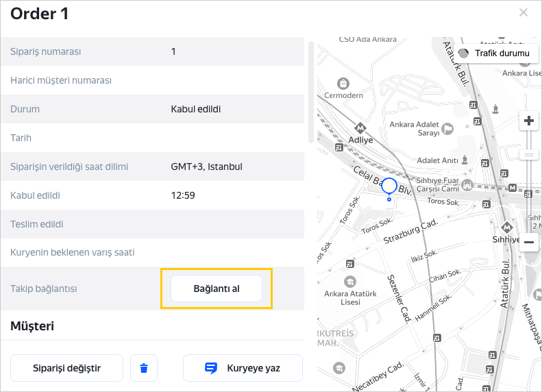
Task: Click the Kabul edildi status value
Action: [196, 109]
